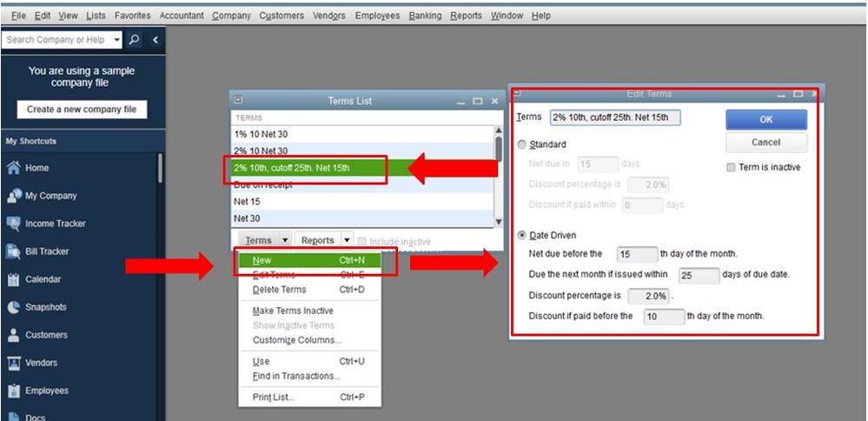The height and width of the screenshot is (421, 868).
Task: Choose Customize Columns menu entry
Action: 310,340
